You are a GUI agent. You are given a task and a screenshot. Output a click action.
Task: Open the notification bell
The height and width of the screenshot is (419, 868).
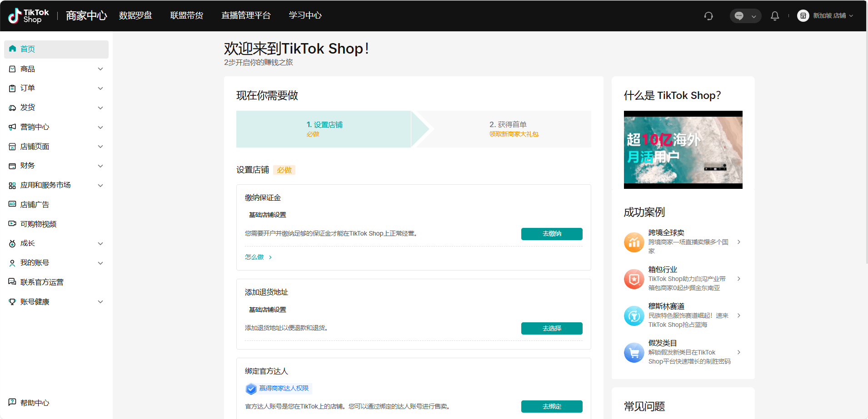click(775, 16)
